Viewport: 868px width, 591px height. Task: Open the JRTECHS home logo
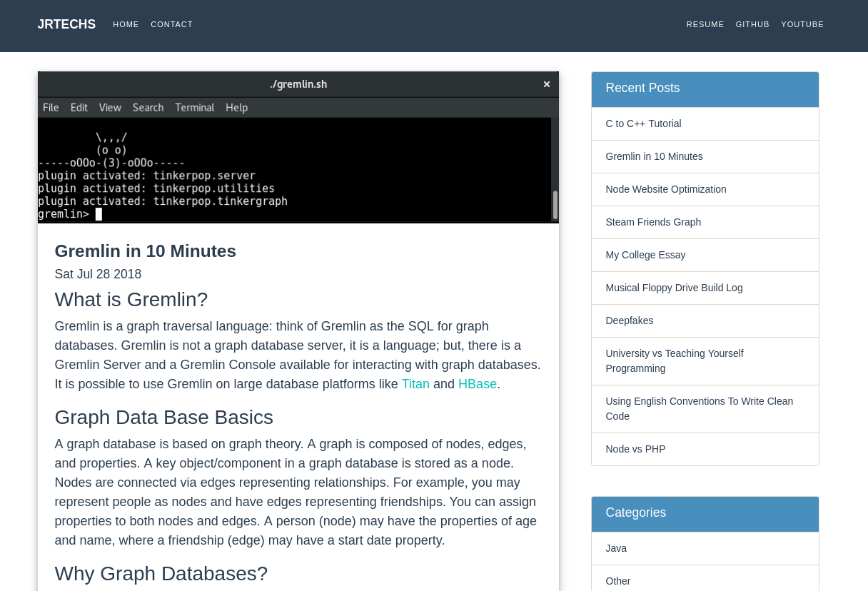tap(66, 24)
